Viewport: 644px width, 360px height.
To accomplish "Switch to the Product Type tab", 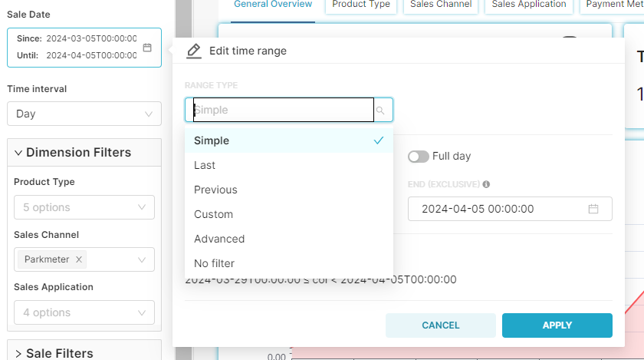I will 361,5.
